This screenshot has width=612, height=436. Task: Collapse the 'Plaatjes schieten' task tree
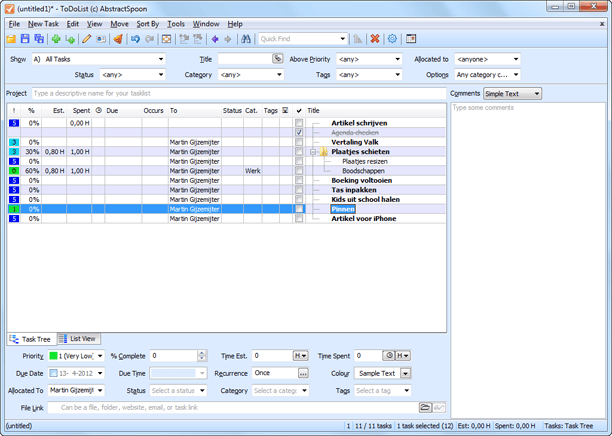coord(313,152)
